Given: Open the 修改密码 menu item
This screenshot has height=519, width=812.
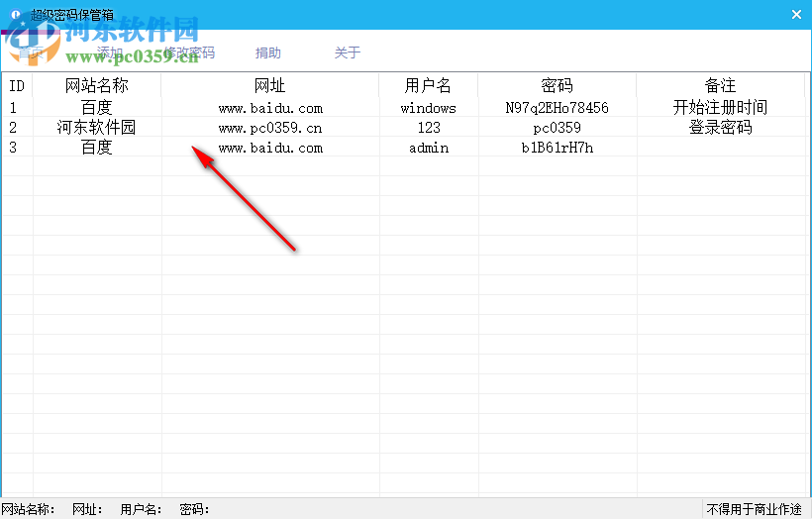Looking at the screenshot, I should 189,52.
